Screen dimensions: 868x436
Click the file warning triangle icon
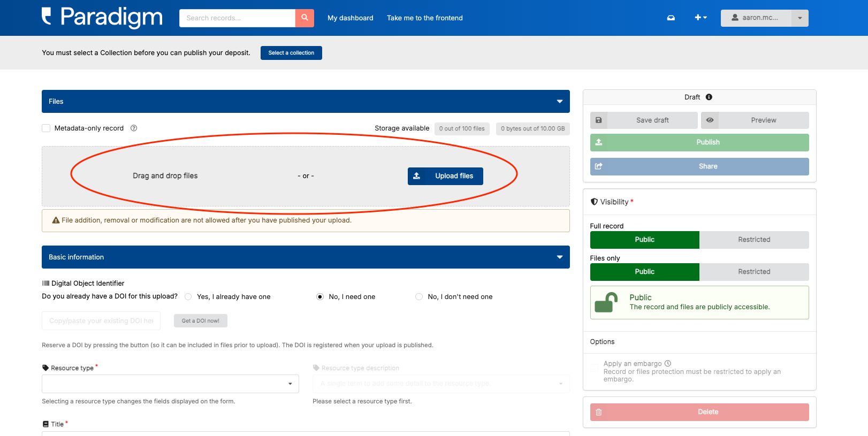click(56, 220)
